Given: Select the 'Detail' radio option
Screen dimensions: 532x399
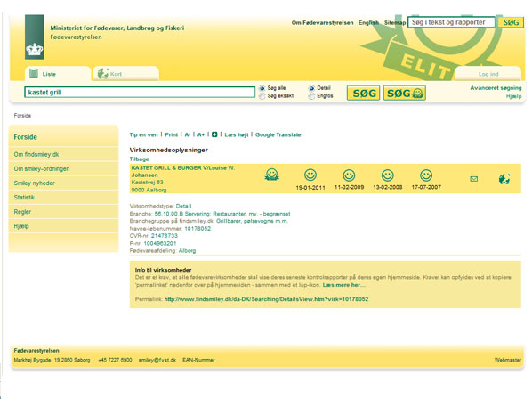Looking at the screenshot, I should [x=311, y=88].
